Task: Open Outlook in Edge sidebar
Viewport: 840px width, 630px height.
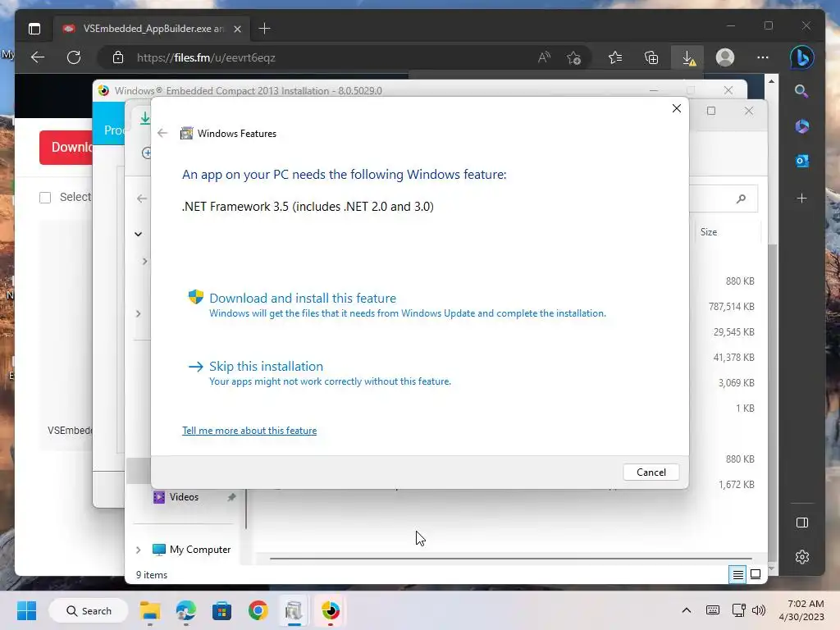Action: (801, 161)
